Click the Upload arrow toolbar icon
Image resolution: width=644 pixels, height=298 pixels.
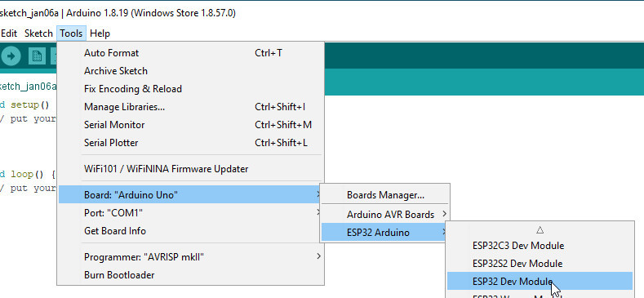pyautogui.click(x=11, y=56)
